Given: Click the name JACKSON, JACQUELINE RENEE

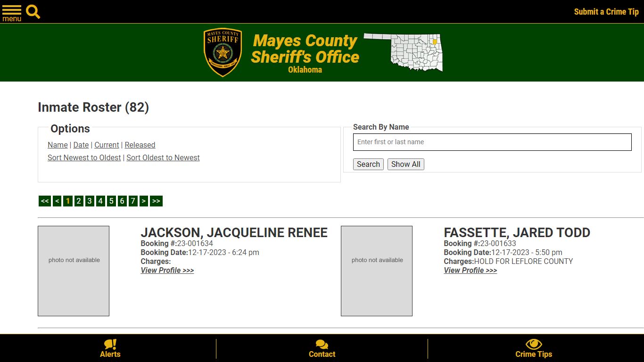Looking at the screenshot, I should click(x=234, y=232).
